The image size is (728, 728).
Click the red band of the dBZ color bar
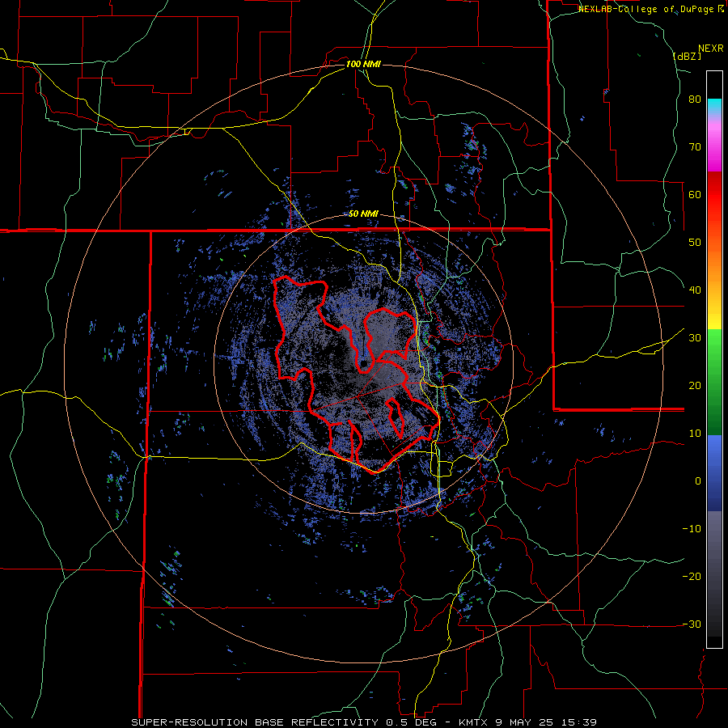(x=714, y=195)
